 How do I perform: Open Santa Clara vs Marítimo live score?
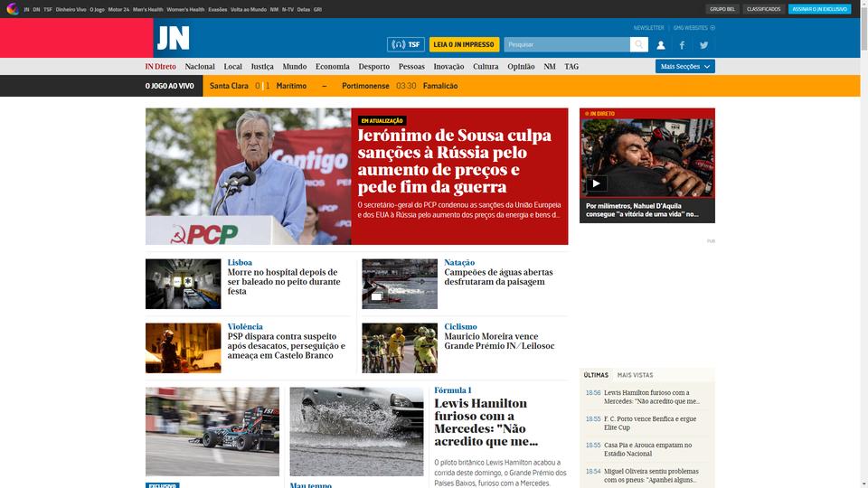click(x=258, y=86)
